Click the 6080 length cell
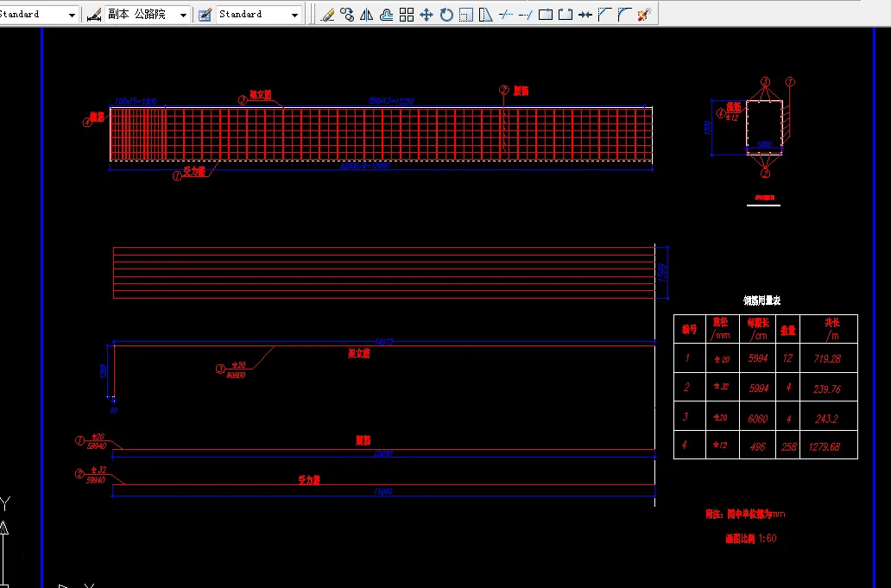 757,419
